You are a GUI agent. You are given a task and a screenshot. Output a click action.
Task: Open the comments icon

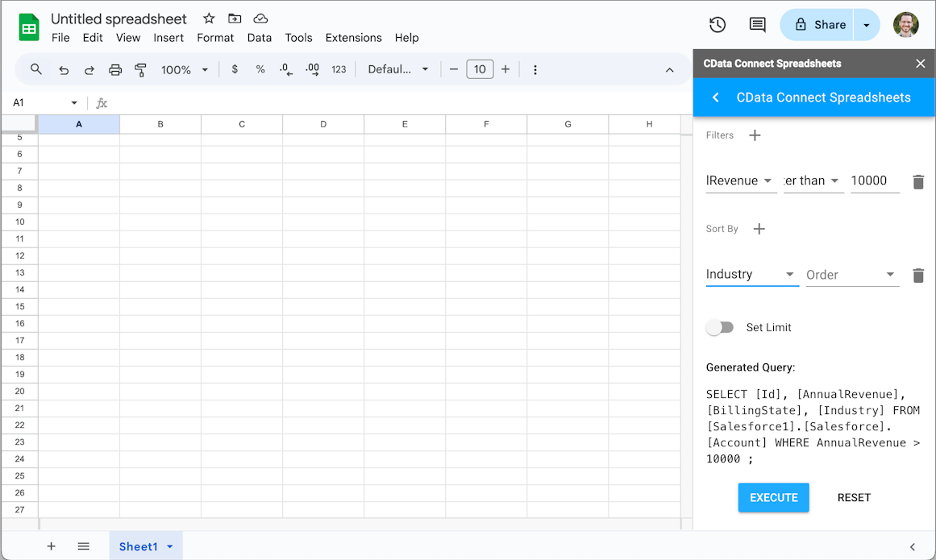click(757, 25)
